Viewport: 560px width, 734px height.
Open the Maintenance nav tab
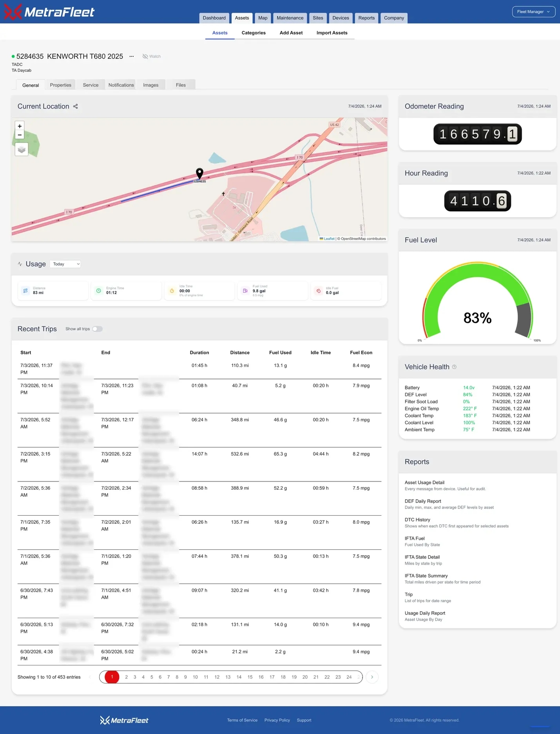pos(290,18)
